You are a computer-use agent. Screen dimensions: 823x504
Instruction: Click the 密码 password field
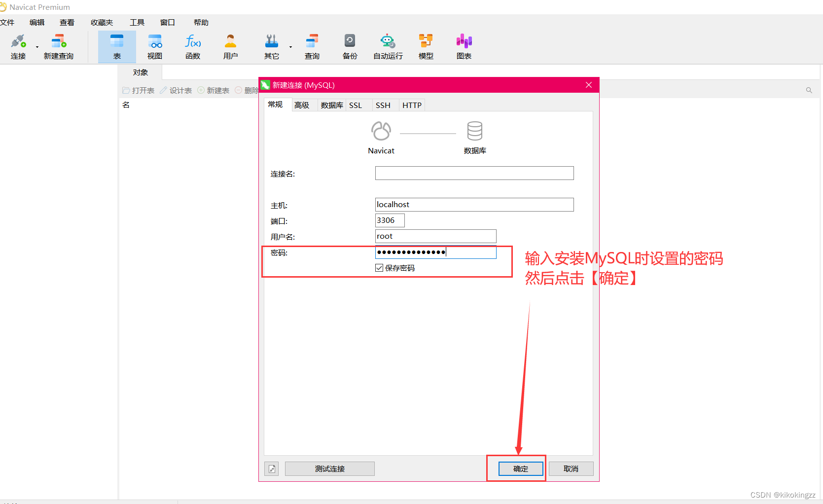pos(436,252)
